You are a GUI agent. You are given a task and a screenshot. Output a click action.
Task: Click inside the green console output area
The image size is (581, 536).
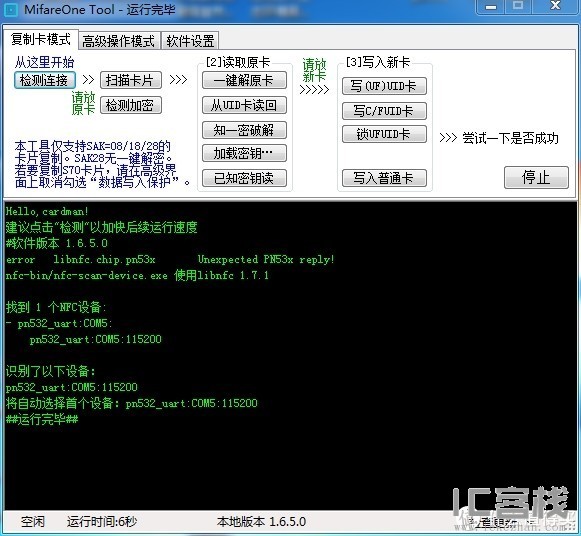(290, 356)
